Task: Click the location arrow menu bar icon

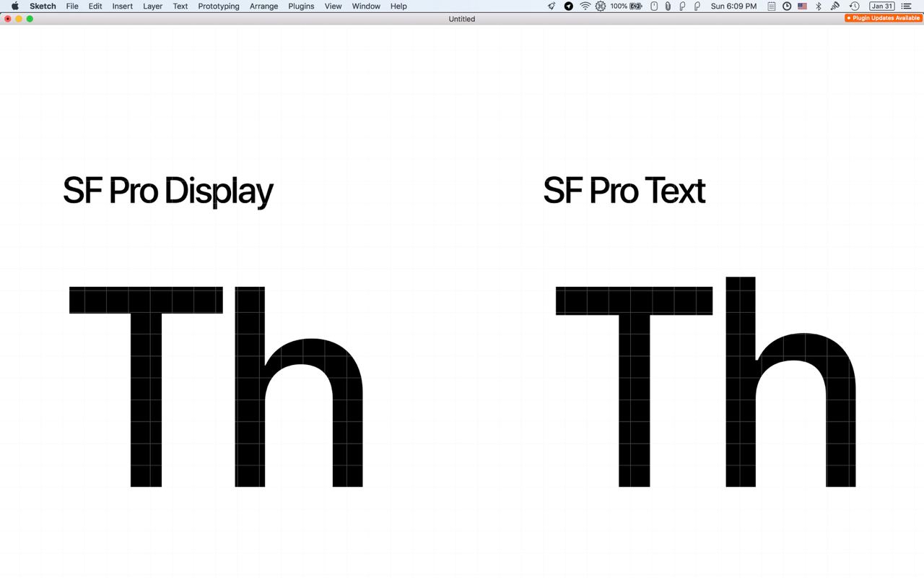Action: click(569, 6)
